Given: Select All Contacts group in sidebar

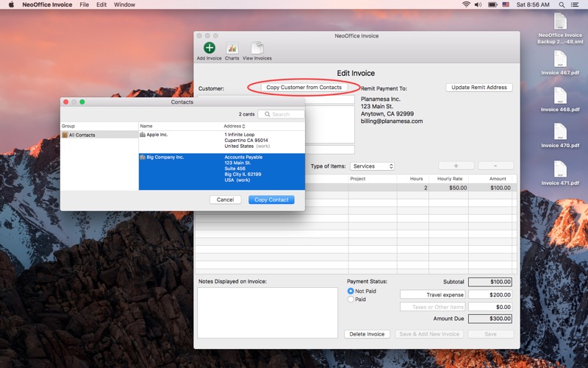Looking at the screenshot, I should (x=82, y=135).
